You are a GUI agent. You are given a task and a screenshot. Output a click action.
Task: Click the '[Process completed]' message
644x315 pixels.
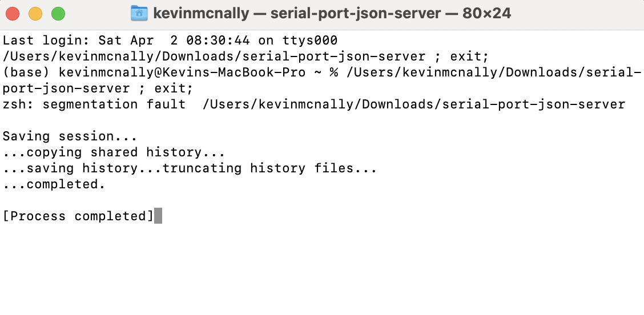click(78, 216)
